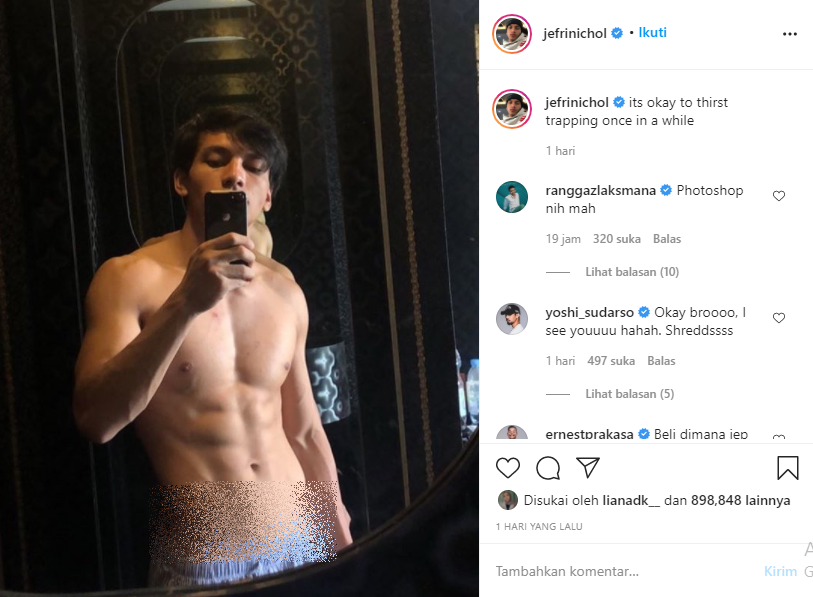The height and width of the screenshot is (597, 813).
Task: Like yoshi_sudarso's Shreddssss comment
Action: (779, 318)
